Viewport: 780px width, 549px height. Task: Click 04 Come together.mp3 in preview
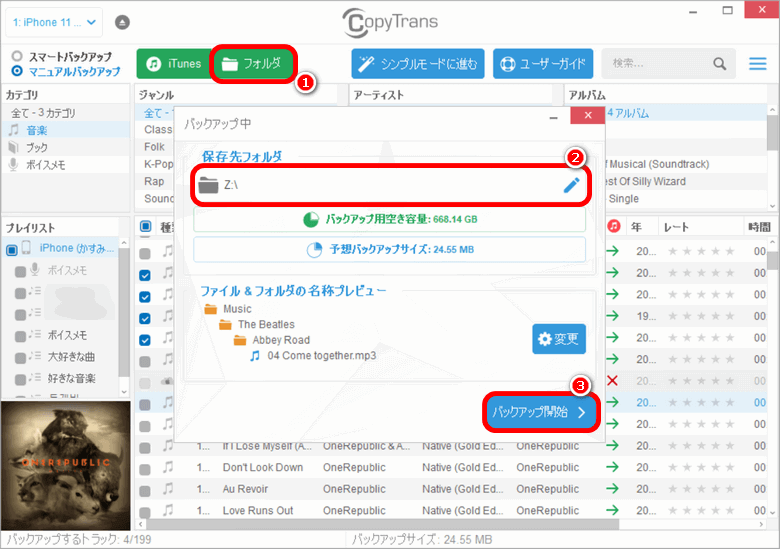tap(313, 356)
